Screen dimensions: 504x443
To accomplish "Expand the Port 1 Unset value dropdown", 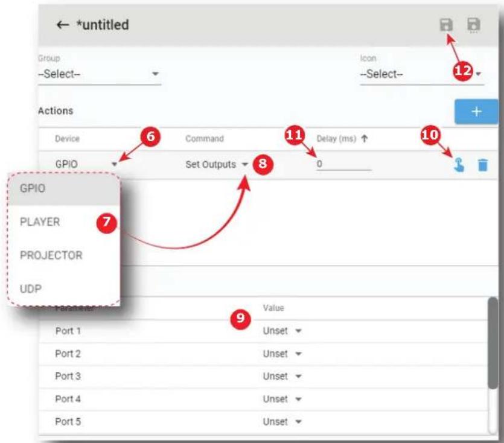I will point(282,331).
